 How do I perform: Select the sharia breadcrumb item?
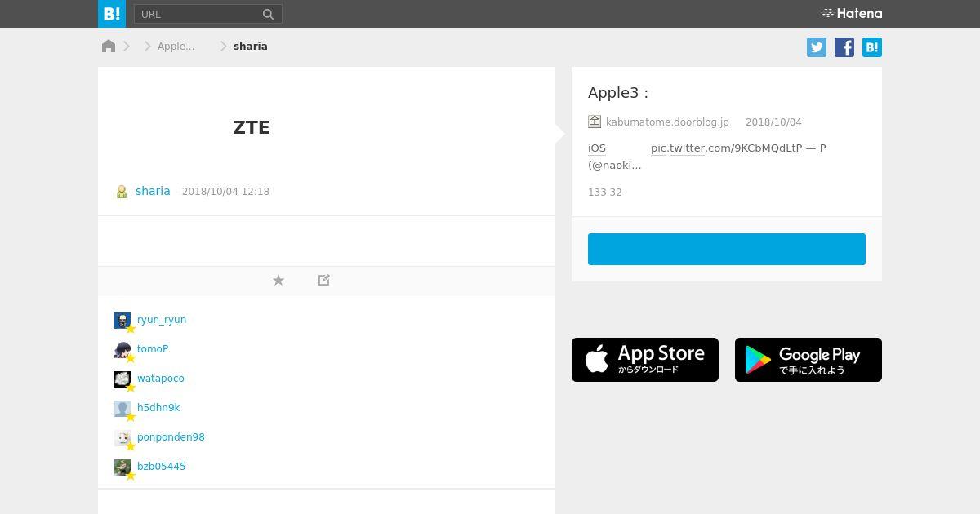click(x=251, y=47)
